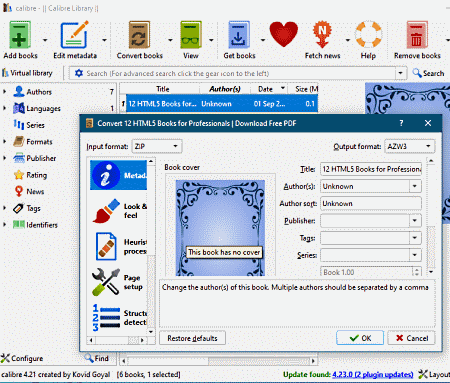Open Configure in tag browser
This screenshot has height=383, width=450.
point(22,358)
